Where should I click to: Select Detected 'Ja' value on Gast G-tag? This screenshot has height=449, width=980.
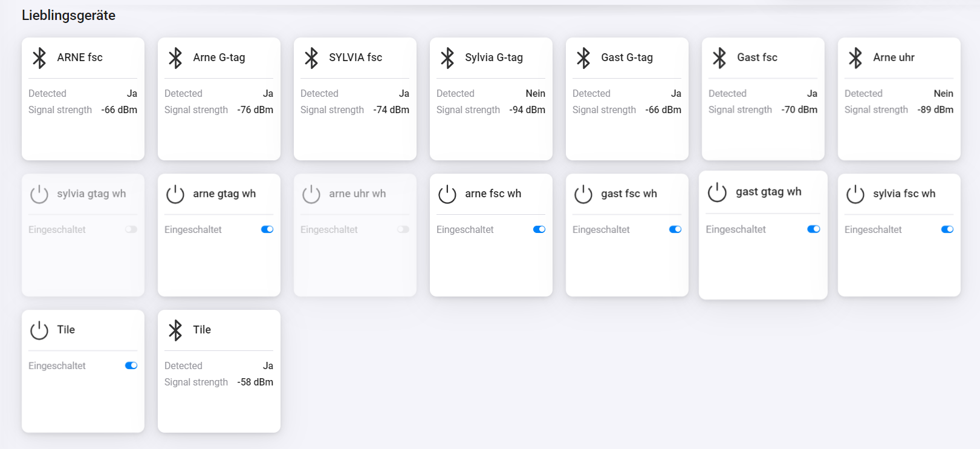[x=676, y=94]
